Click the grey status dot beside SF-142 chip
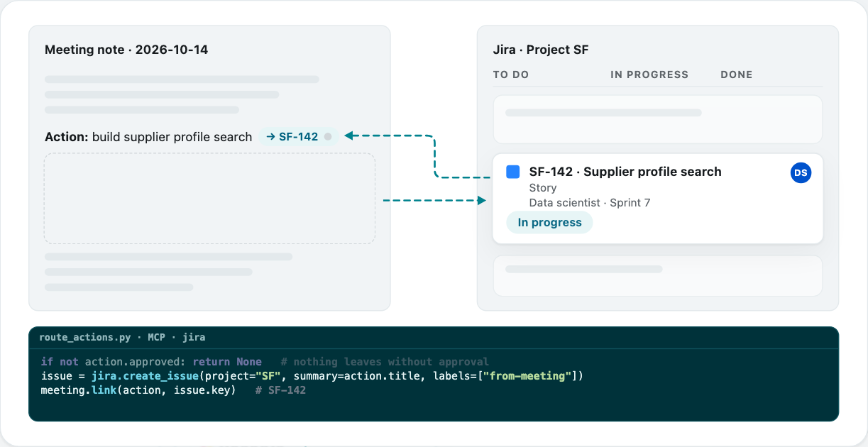 [x=328, y=137]
